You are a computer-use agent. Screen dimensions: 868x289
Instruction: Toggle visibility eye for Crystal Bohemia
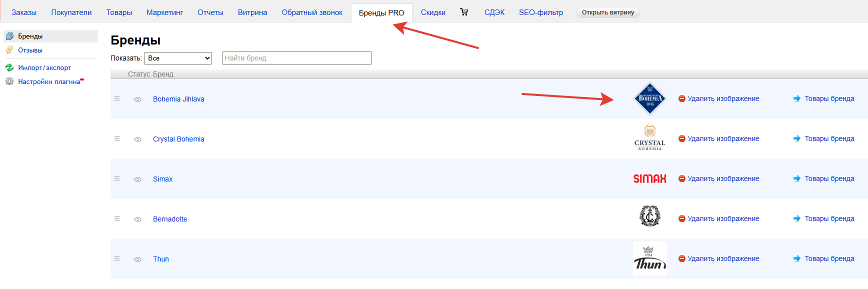137,139
